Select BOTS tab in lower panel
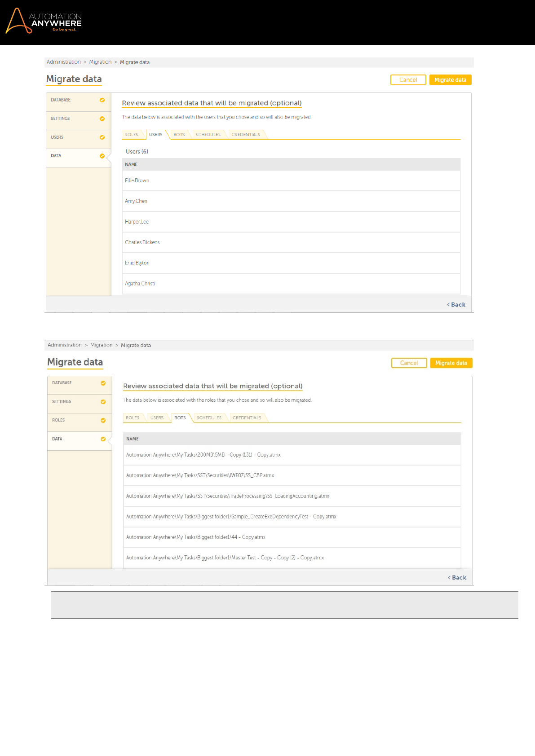 180,418
